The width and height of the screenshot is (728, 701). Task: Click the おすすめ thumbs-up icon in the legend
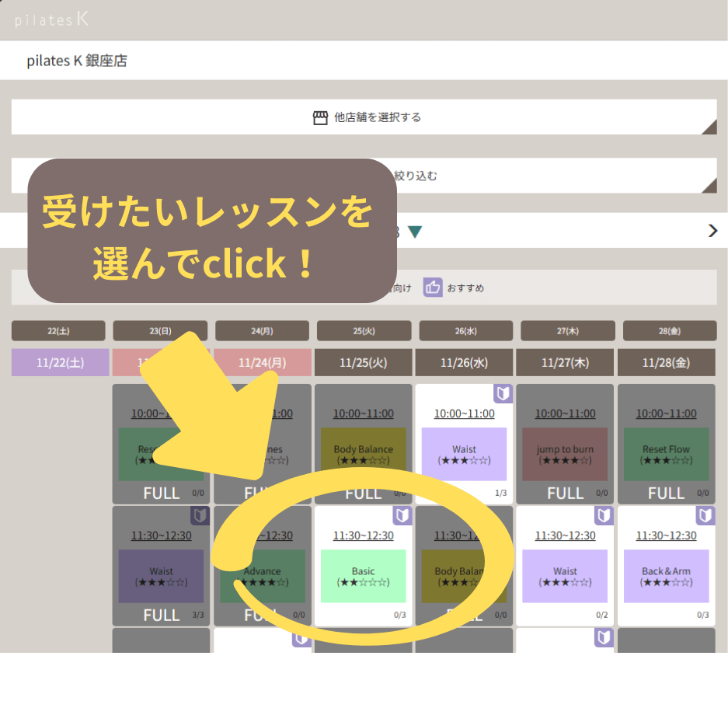(431, 287)
